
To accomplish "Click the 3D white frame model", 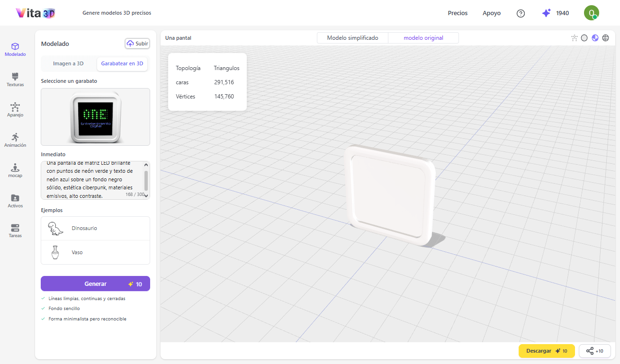I will (389, 195).
